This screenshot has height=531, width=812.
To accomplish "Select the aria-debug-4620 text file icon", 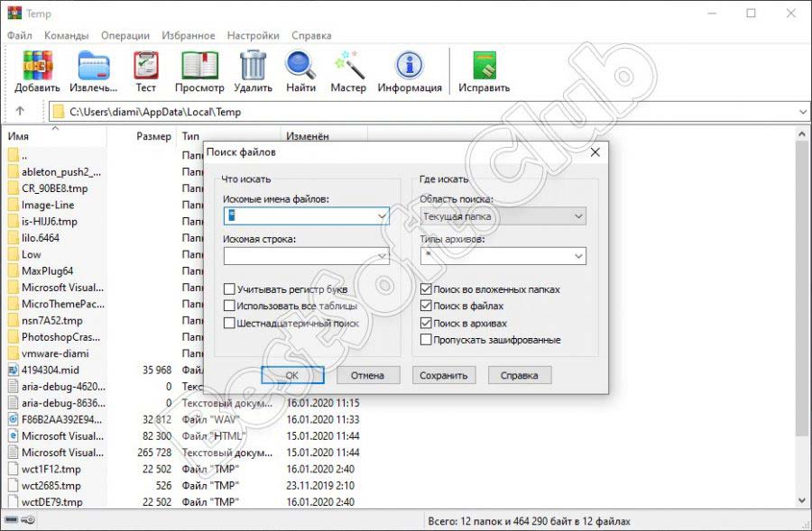I will pos(14,387).
